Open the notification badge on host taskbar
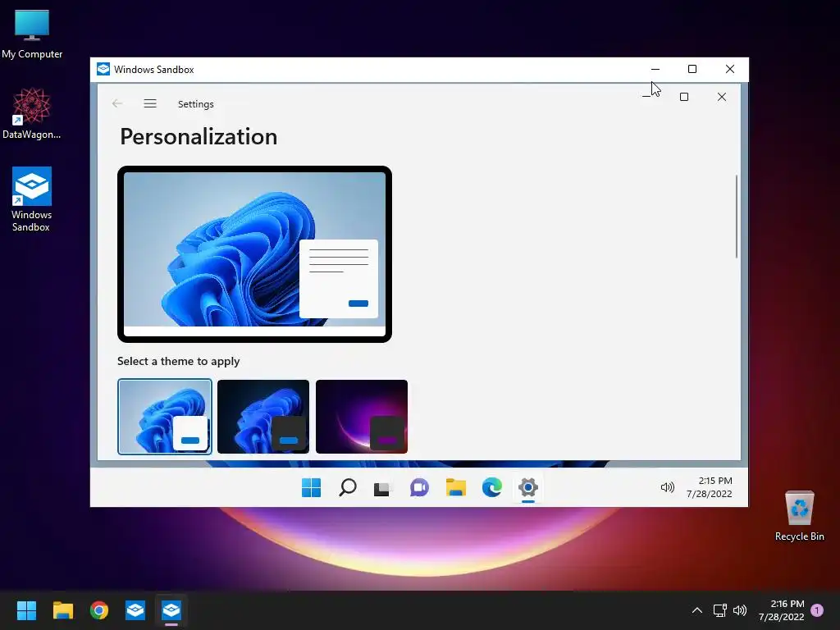Screen dimensions: 840x630 click(x=817, y=610)
